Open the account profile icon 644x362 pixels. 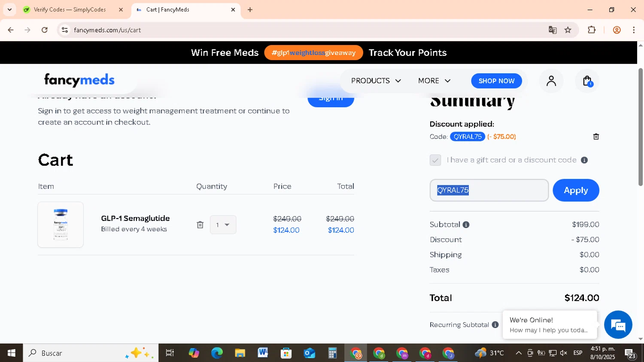click(551, 81)
